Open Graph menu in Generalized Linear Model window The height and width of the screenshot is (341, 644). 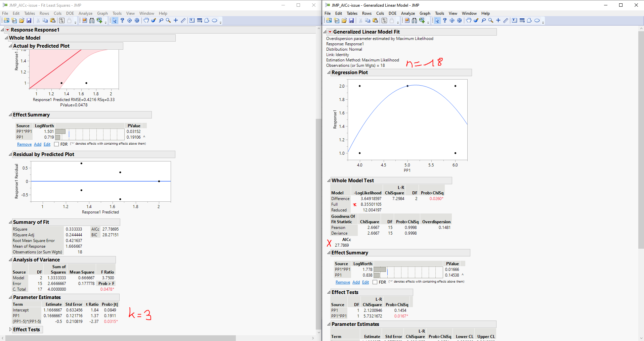coord(425,13)
